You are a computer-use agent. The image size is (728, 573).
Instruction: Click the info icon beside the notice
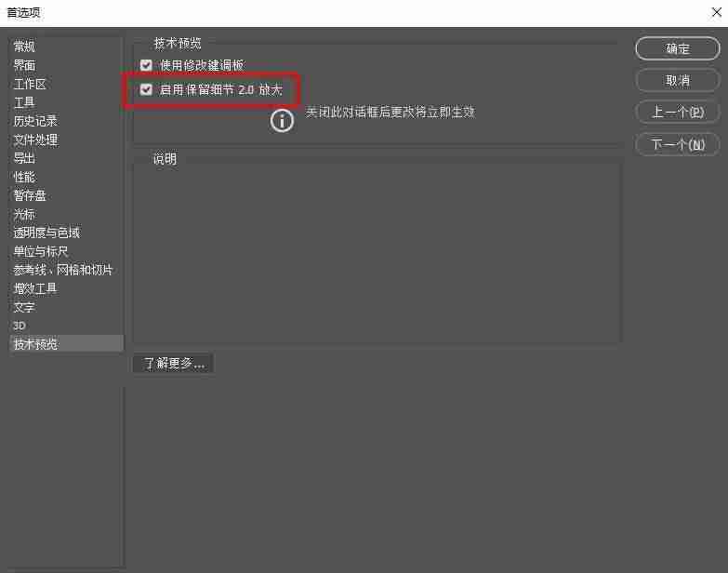tap(282, 121)
